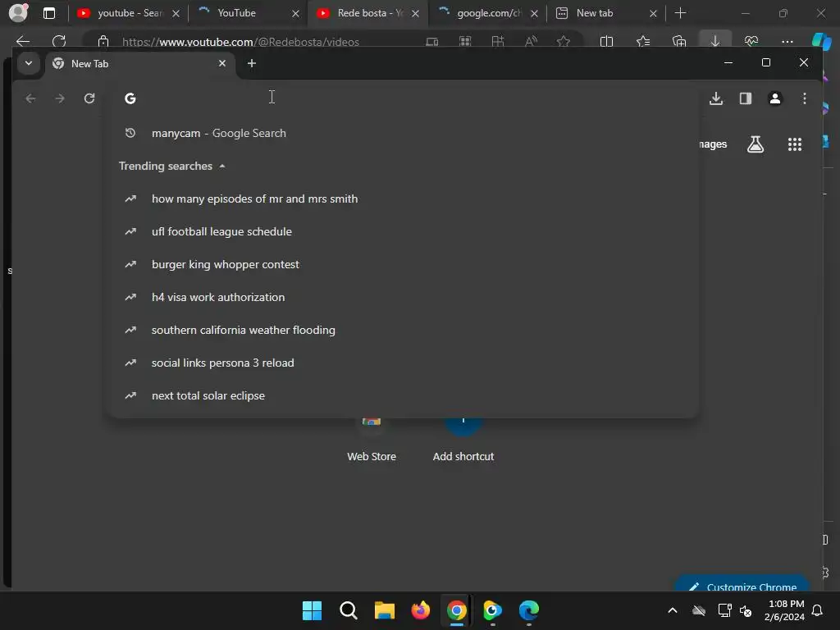Screen dimensions: 840x630
Task: Click Edge read aloud icon
Action: (x=531, y=41)
